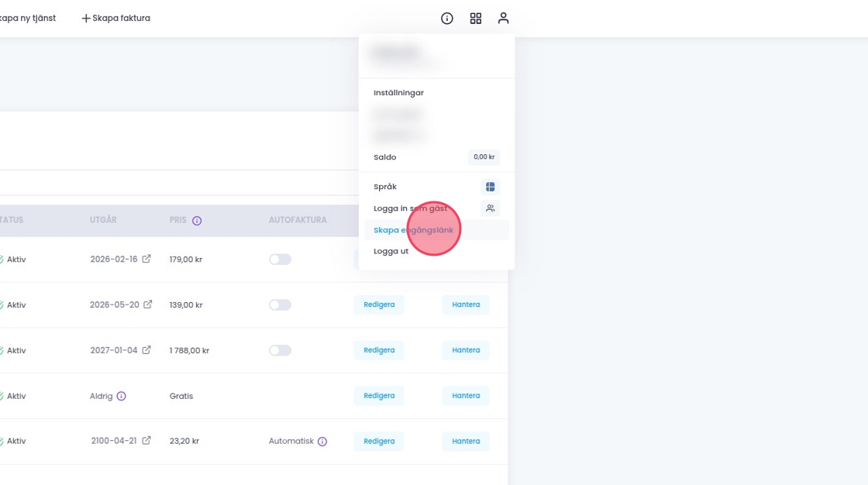Image resolution: width=868 pixels, height=485 pixels.
Task: Open Inställningar from the user menu
Action: pyautogui.click(x=398, y=93)
